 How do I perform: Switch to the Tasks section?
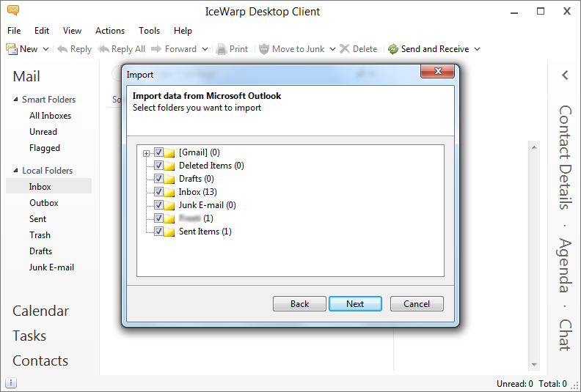coord(29,336)
